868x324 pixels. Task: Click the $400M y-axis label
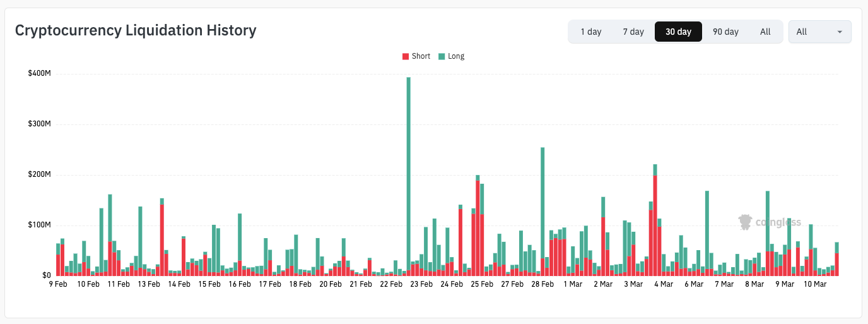click(x=39, y=74)
